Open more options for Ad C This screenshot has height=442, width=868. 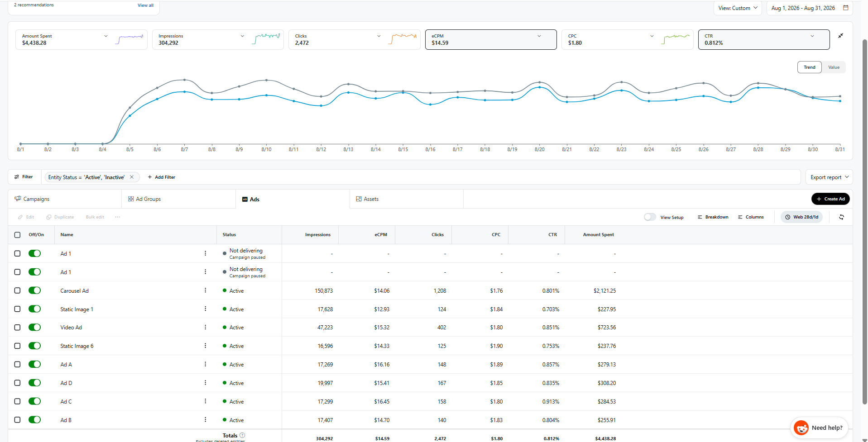pos(205,401)
